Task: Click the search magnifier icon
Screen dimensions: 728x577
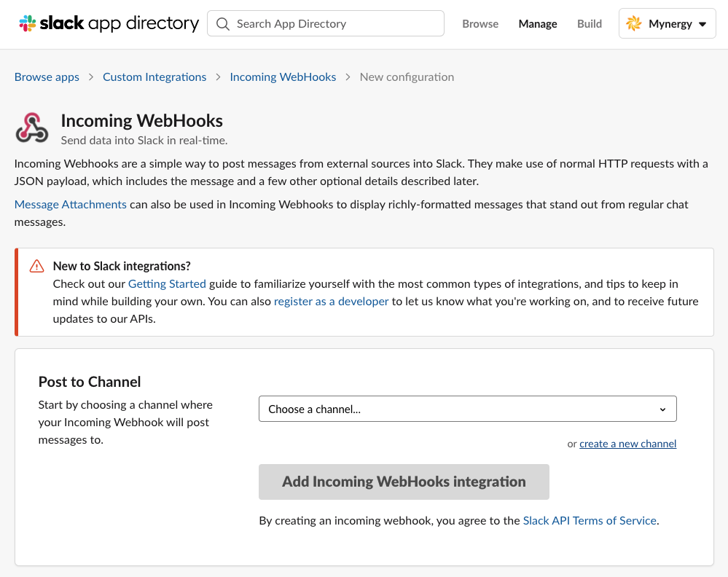Action: coord(223,23)
